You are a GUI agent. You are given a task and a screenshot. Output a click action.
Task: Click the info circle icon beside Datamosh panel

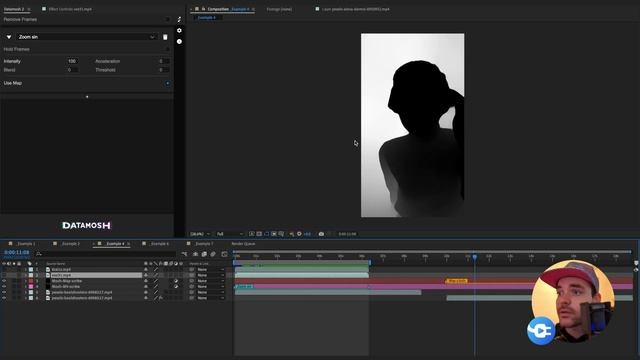[x=179, y=42]
